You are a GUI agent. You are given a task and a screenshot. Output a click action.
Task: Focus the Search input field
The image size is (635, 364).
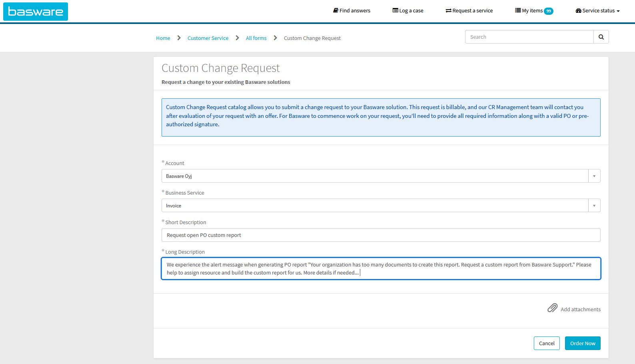click(529, 37)
